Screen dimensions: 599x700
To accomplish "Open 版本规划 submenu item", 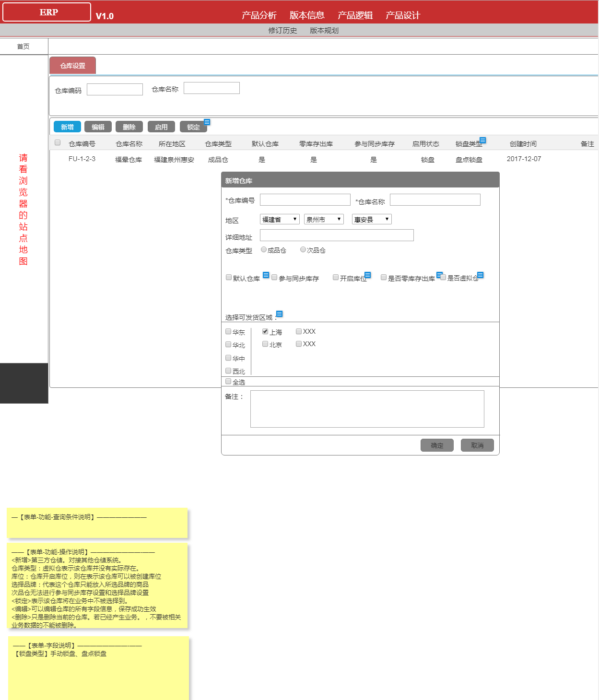I will [x=324, y=30].
